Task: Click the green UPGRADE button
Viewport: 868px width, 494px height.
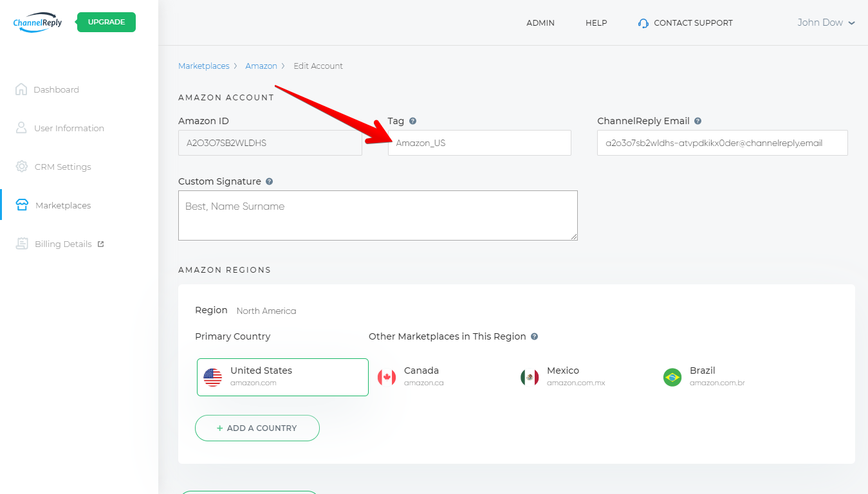Action: [x=106, y=22]
